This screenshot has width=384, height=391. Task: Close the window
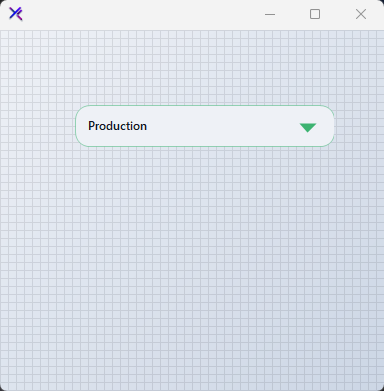click(361, 14)
